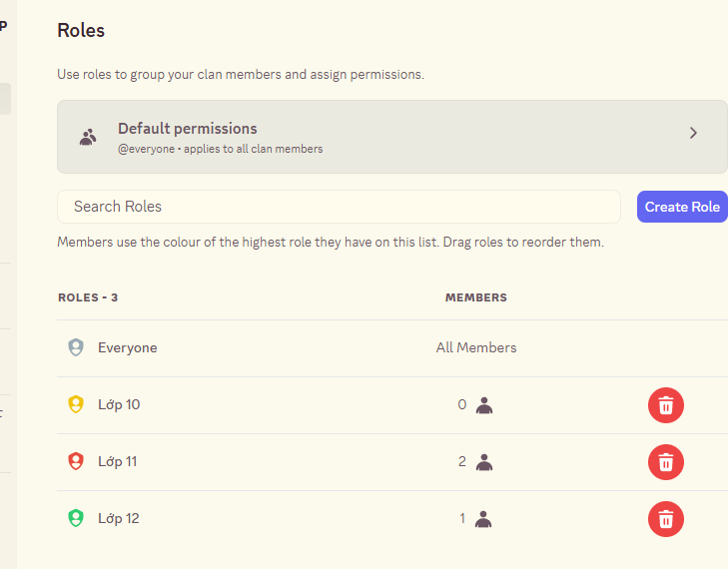The width and height of the screenshot is (728, 569).
Task: Click the grey Everyone shield icon
Action: [75, 348]
